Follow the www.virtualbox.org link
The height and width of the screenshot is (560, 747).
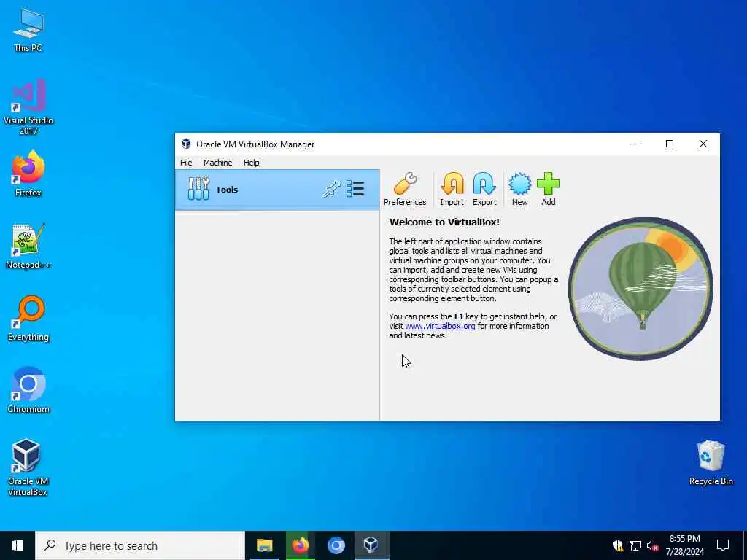click(x=440, y=326)
